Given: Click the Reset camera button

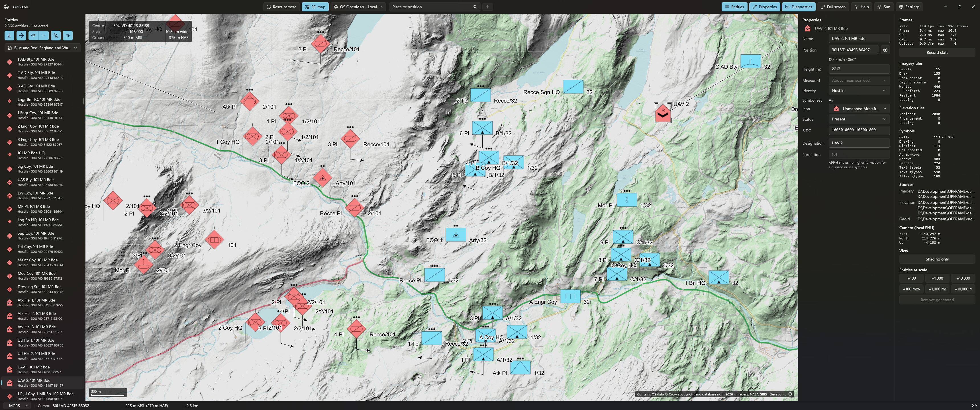Looking at the screenshot, I should pos(281,7).
